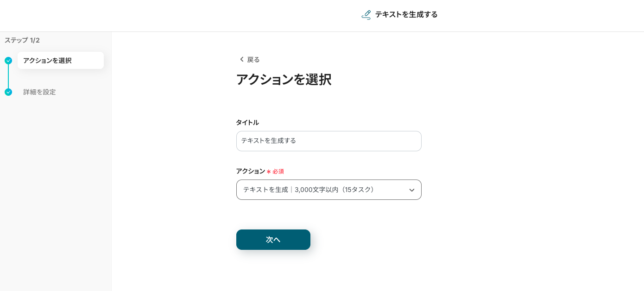
Task: Click the red 必須 required text
Action: pos(278,172)
